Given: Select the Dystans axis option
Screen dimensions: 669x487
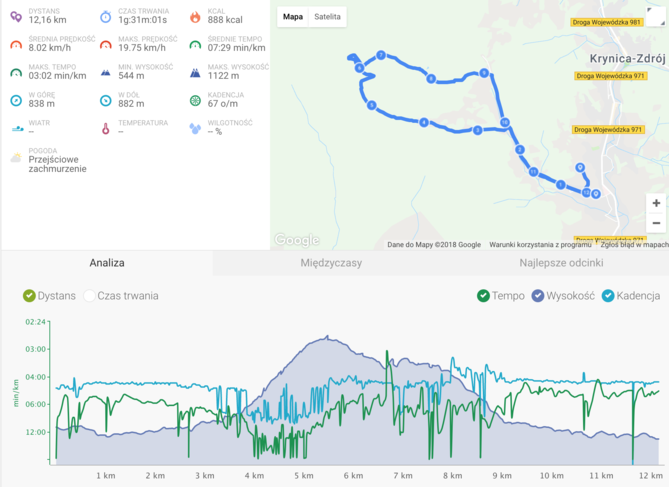Looking at the screenshot, I should pyautogui.click(x=29, y=295).
